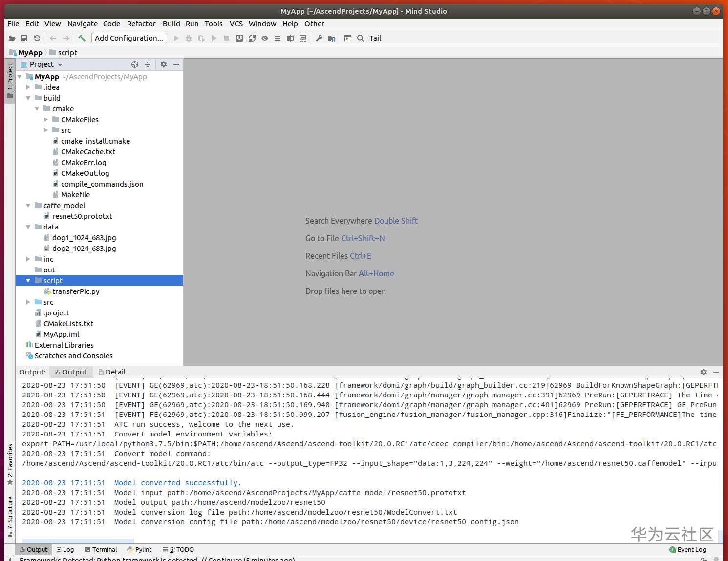The height and width of the screenshot is (561, 728).
Task: Open the Log tool window tab
Action: tap(65, 549)
